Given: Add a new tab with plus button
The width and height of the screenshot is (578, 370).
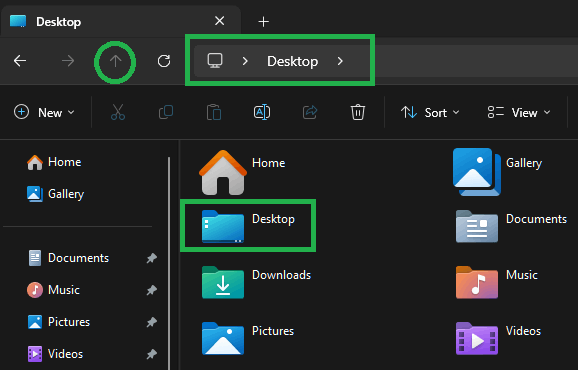Looking at the screenshot, I should 264,22.
